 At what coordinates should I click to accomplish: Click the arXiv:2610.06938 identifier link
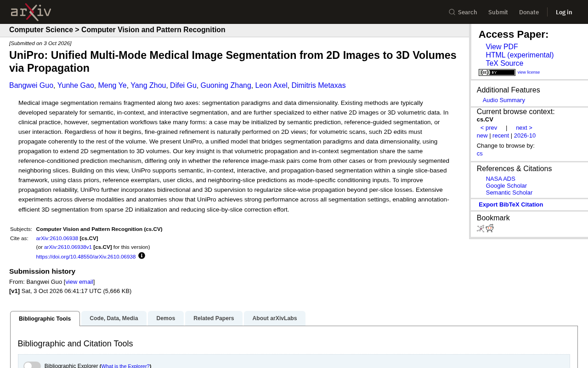[x=57, y=238]
